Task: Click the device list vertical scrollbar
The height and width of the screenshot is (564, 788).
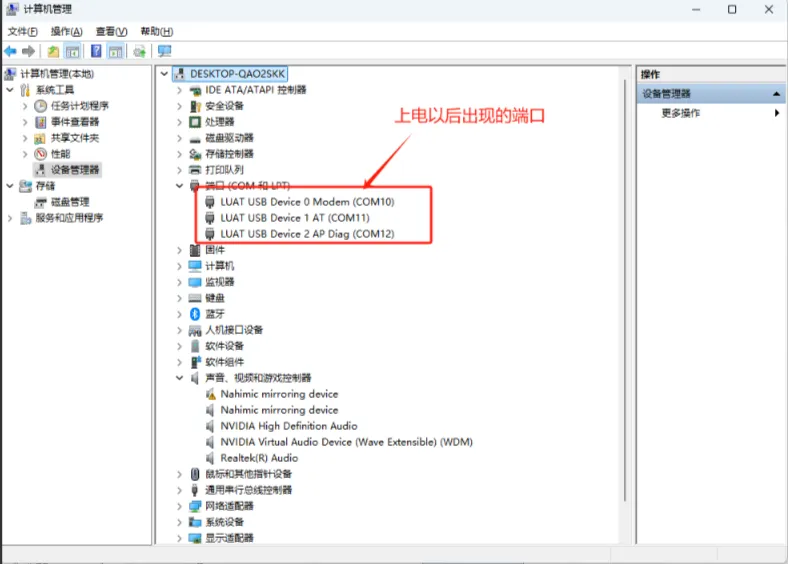Action: click(x=625, y=289)
